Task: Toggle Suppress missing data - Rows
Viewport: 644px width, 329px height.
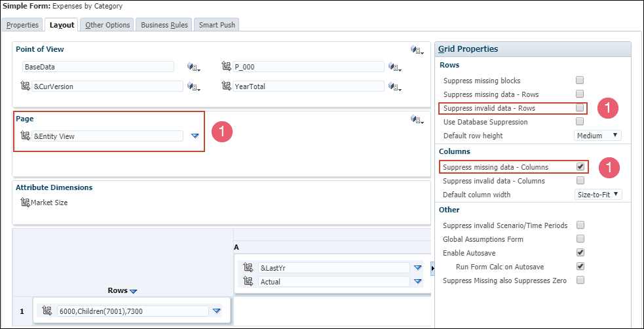Action: pos(580,94)
